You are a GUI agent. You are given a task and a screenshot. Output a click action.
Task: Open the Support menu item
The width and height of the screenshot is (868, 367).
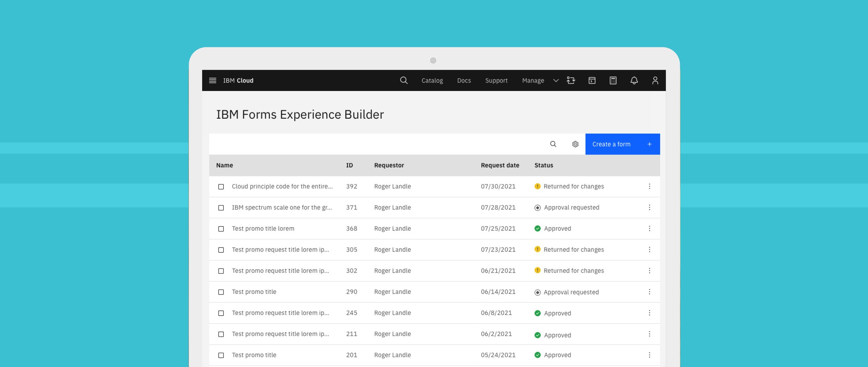click(x=496, y=81)
